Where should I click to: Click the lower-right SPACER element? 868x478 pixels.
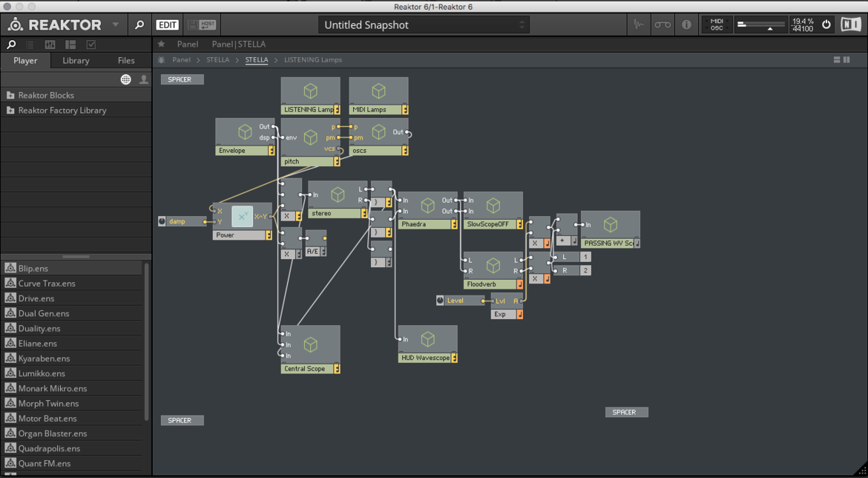[x=627, y=412]
